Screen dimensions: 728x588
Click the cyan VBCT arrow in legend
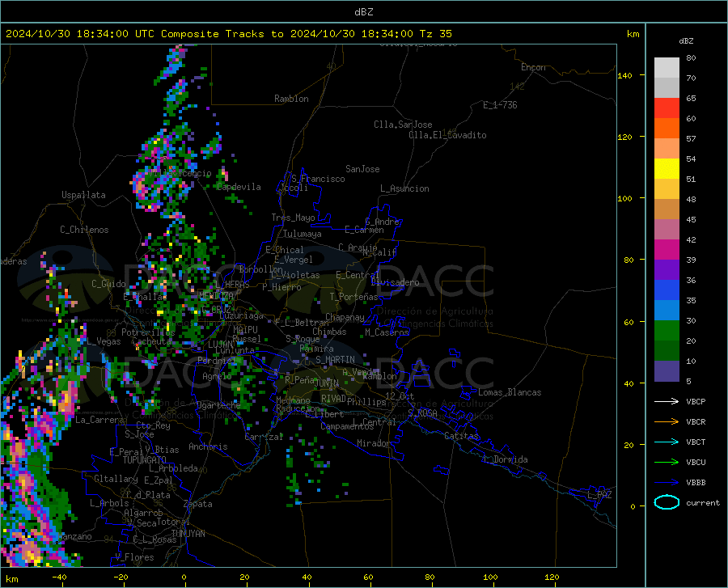click(x=667, y=442)
